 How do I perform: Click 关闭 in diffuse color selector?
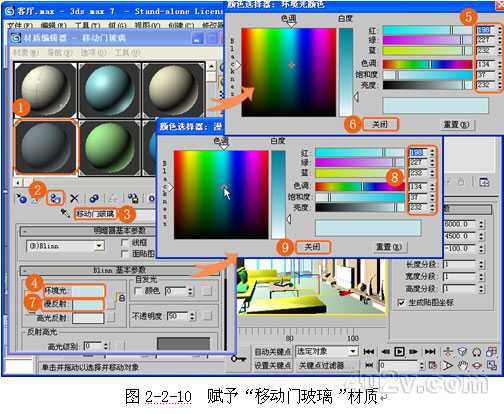tap(313, 247)
